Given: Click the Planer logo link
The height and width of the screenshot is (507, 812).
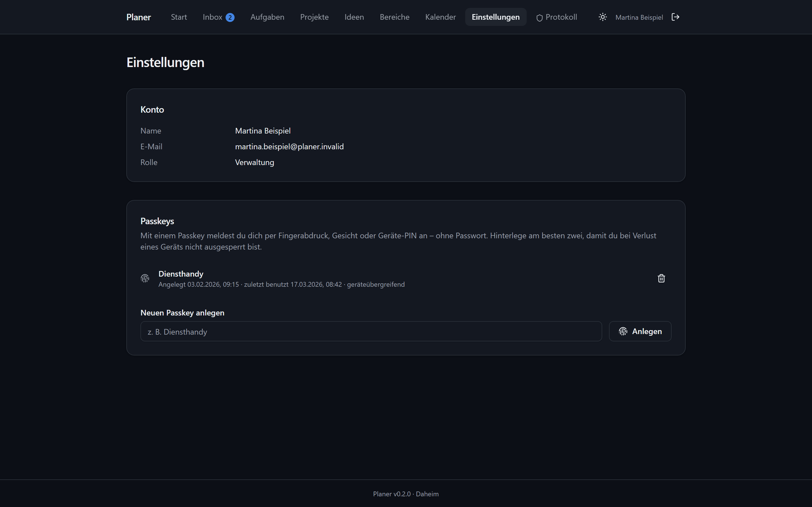Looking at the screenshot, I should [139, 17].
